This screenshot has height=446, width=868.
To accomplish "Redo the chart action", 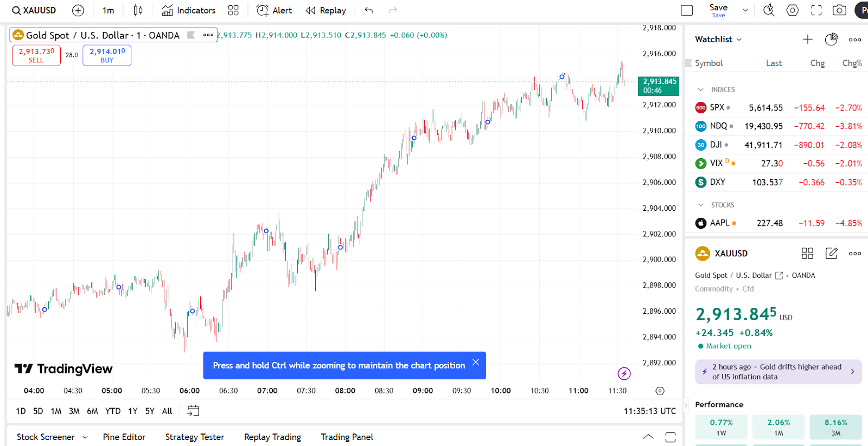I will click(393, 10).
